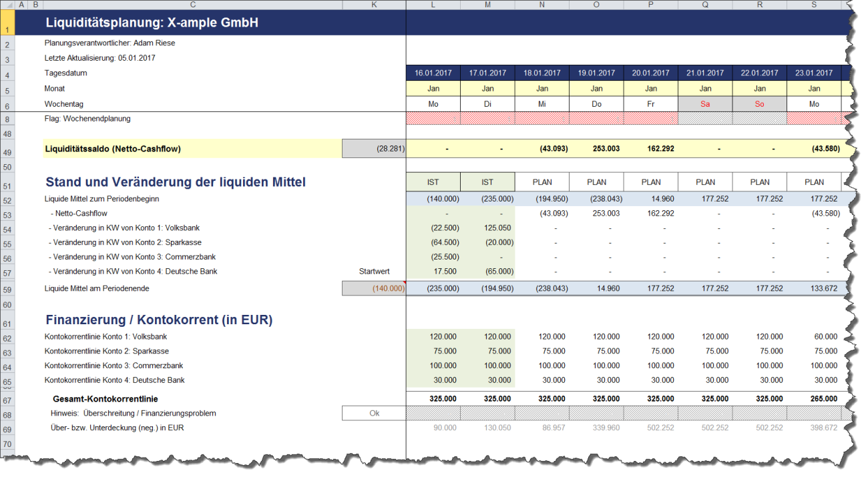
Task: Click the Über- bzw. Unterdeckung label
Action: pyautogui.click(x=117, y=428)
